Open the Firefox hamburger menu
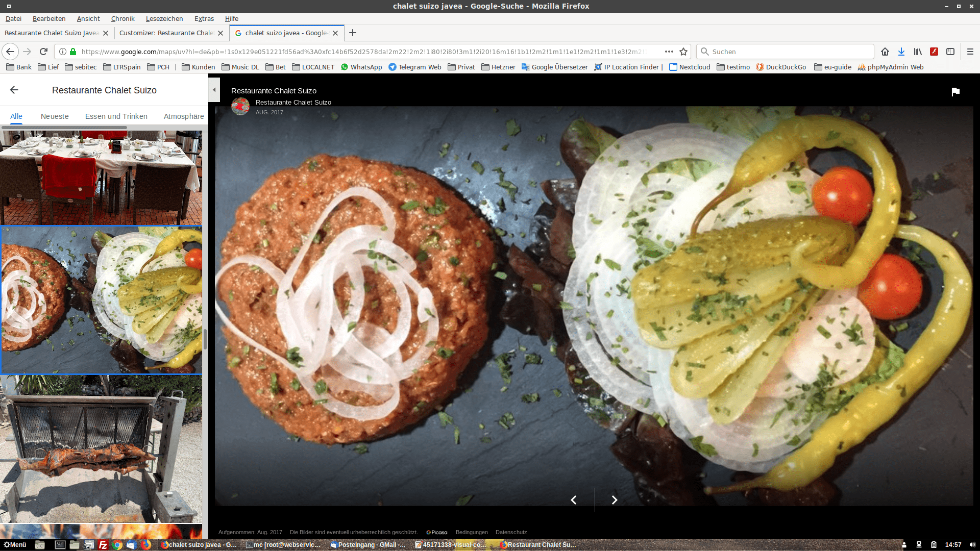Image resolution: width=980 pixels, height=551 pixels. [970, 52]
